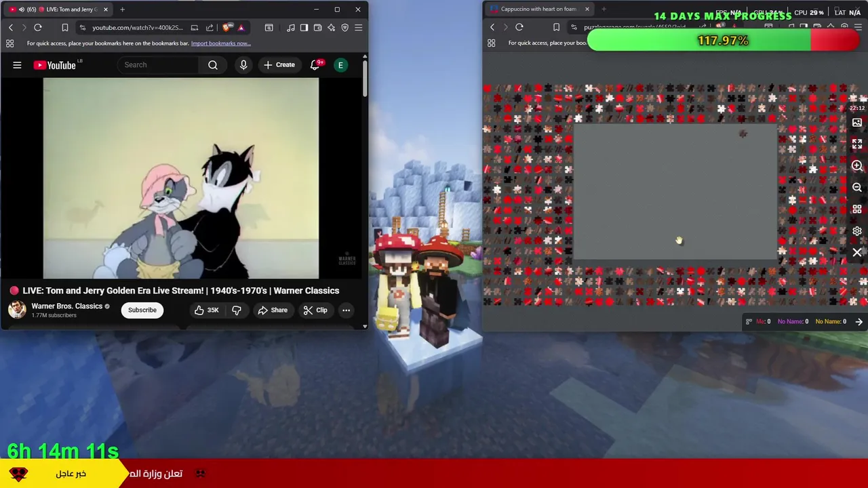Click the Import bookmarks now link

(220, 43)
